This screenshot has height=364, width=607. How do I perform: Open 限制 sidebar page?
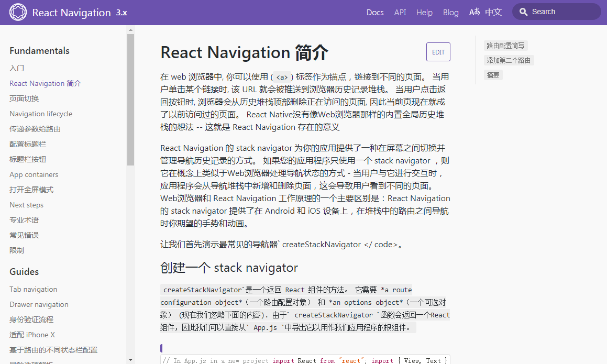[17, 250]
